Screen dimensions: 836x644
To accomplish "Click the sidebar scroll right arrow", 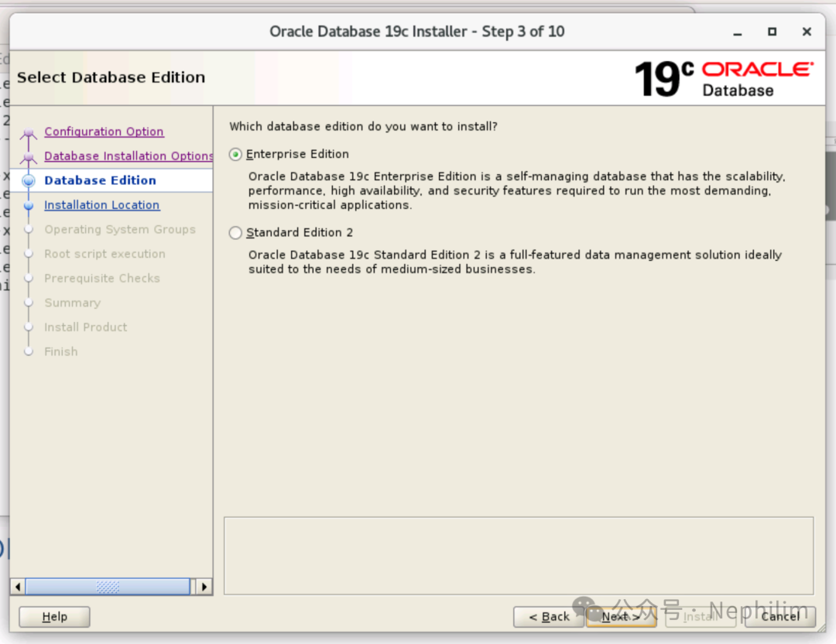I will (x=204, y=587).
